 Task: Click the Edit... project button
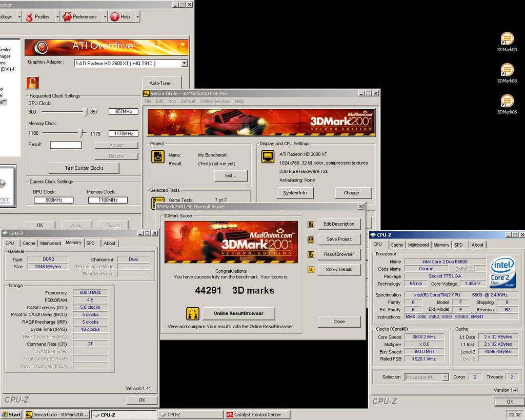click(x=231, y=175)
